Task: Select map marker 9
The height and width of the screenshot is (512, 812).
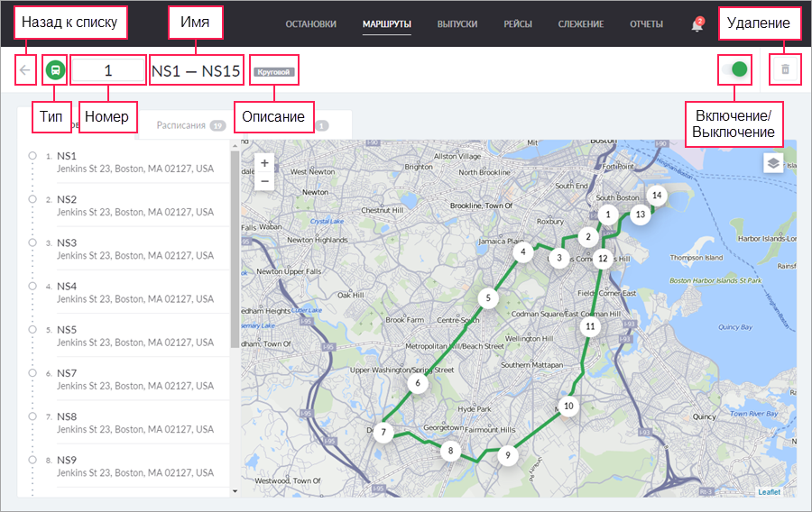Action: point(507,455)
